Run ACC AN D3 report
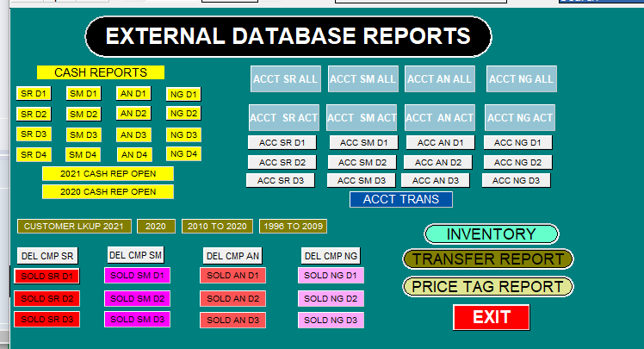 coord(436,180)
